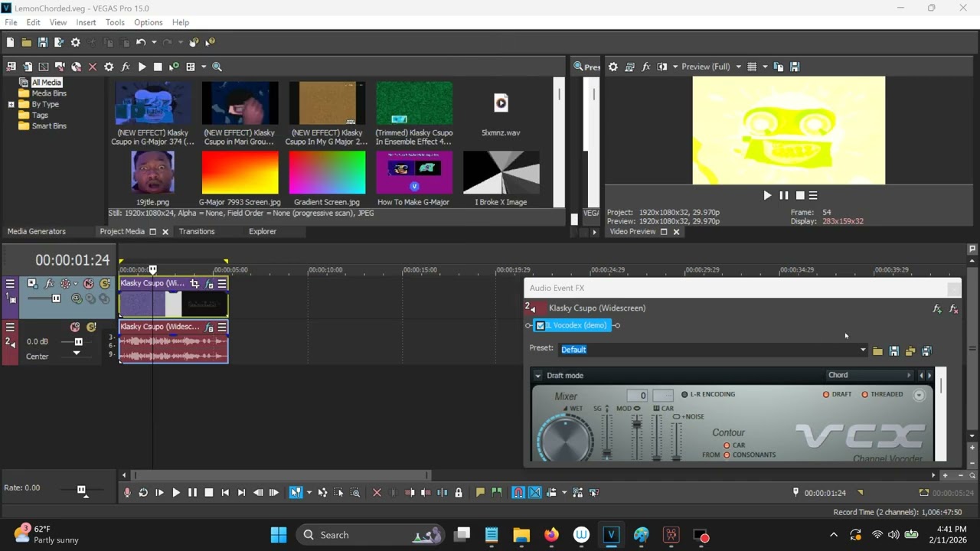The image size is (980, 551).
Task: Delete selection with transport bar red X
Action: click(377, 493)
